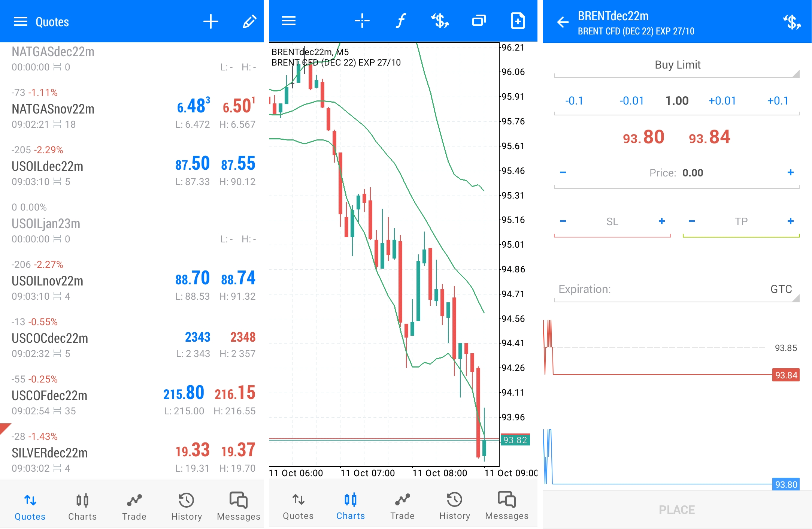
Task: Click the crosshair/cursor tool icon
Action: 359,21
